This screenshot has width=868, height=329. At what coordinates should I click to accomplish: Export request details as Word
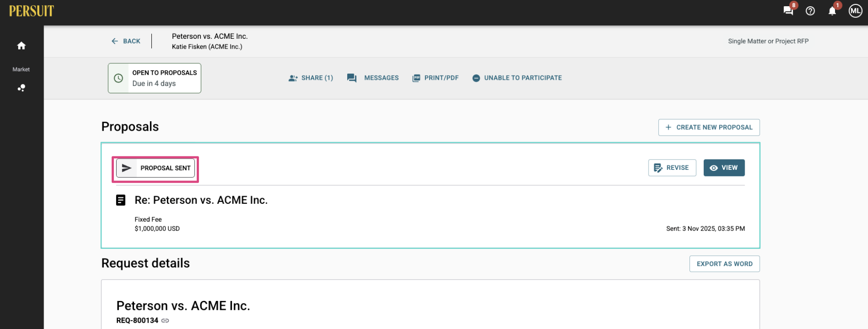click(x=724, y=264)
